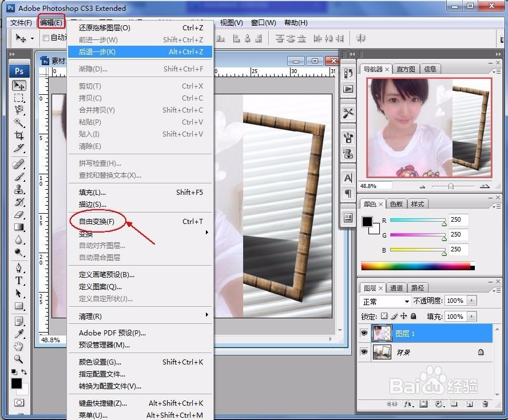Screen dimensions: 508x420
Task: Toggle lock transparent pixels
Action: click(x=384, y=316)
